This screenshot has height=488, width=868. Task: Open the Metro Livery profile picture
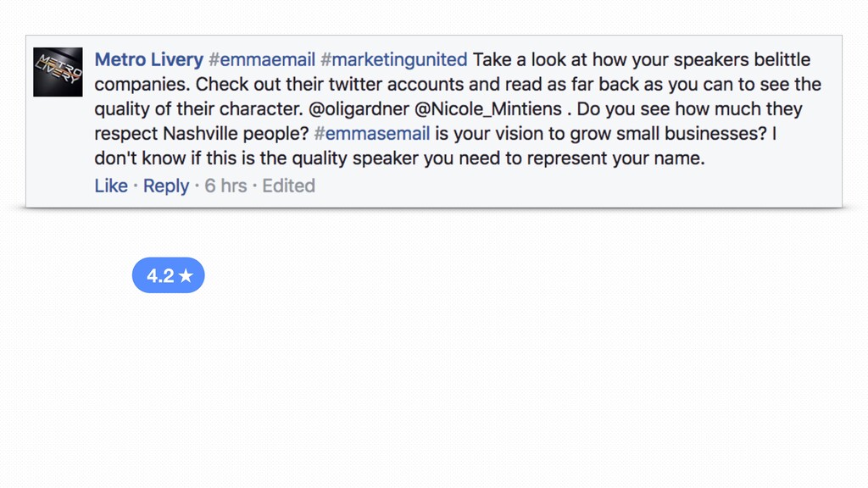tap(58, 72)
